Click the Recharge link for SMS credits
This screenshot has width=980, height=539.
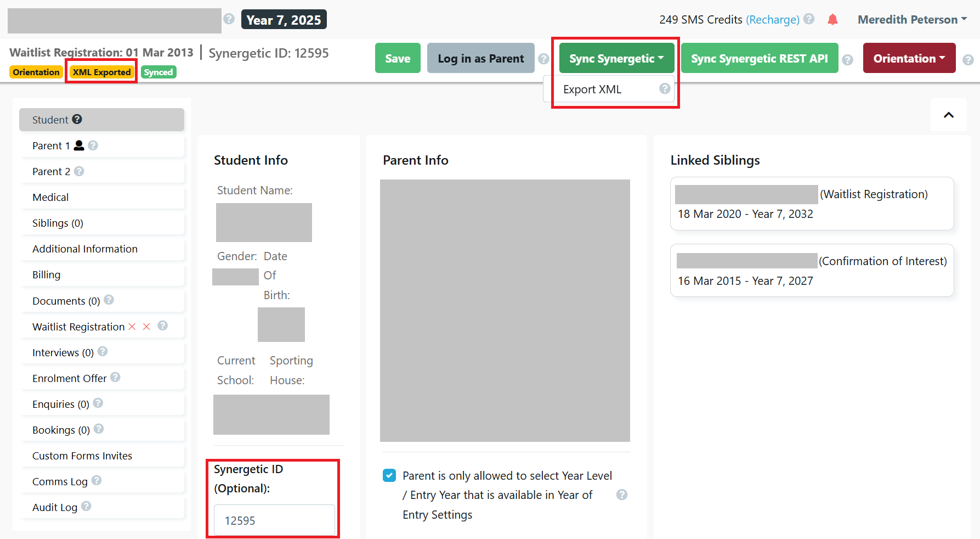pos(773,19)
